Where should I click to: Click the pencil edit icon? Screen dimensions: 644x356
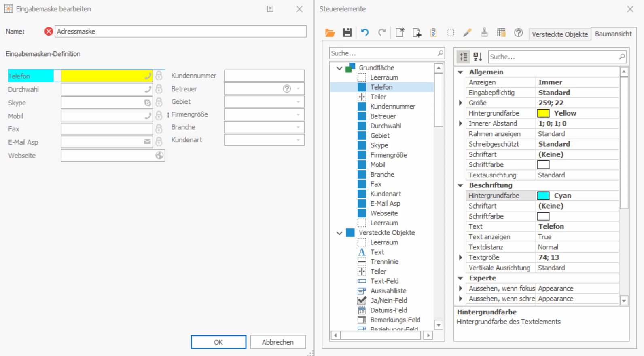point(467,33)
